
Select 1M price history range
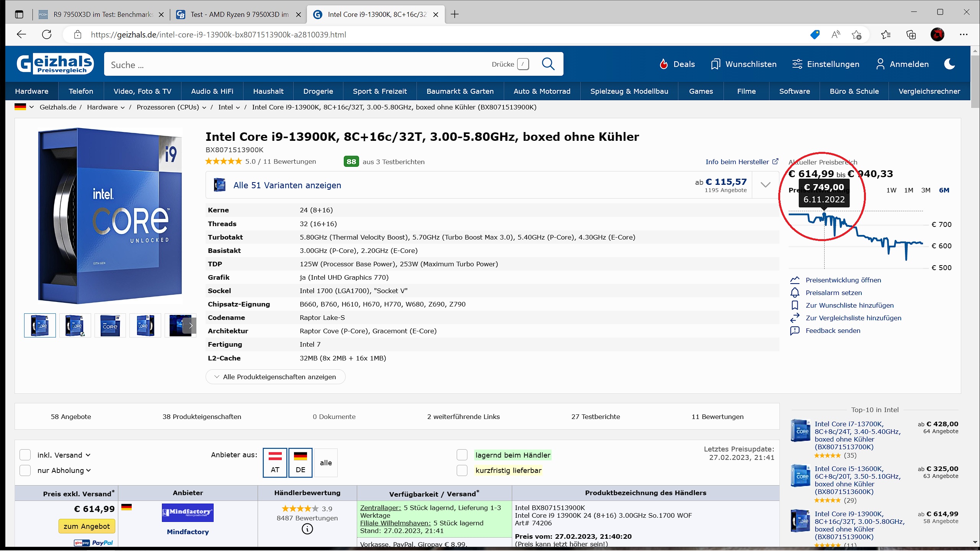[x=908, y=190]
